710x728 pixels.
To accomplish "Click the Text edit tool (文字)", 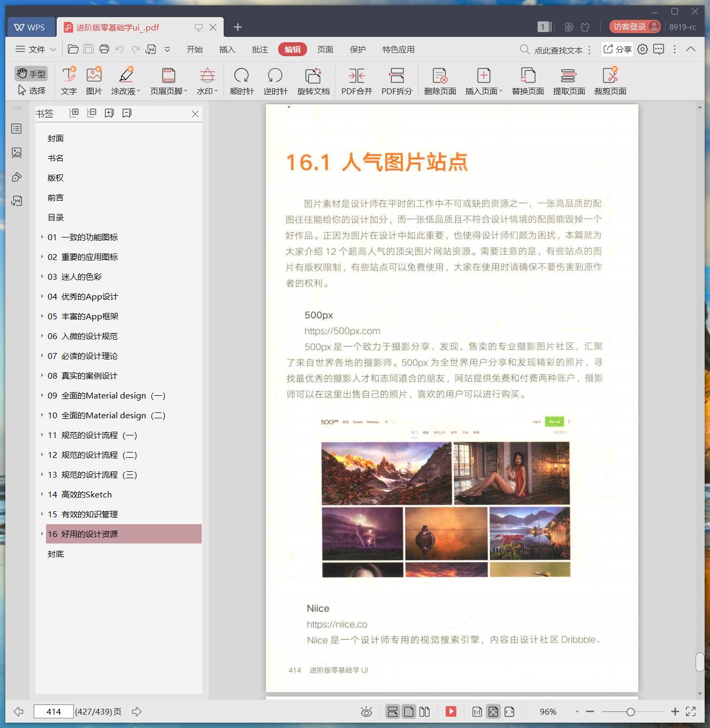I will coord(69,81).
